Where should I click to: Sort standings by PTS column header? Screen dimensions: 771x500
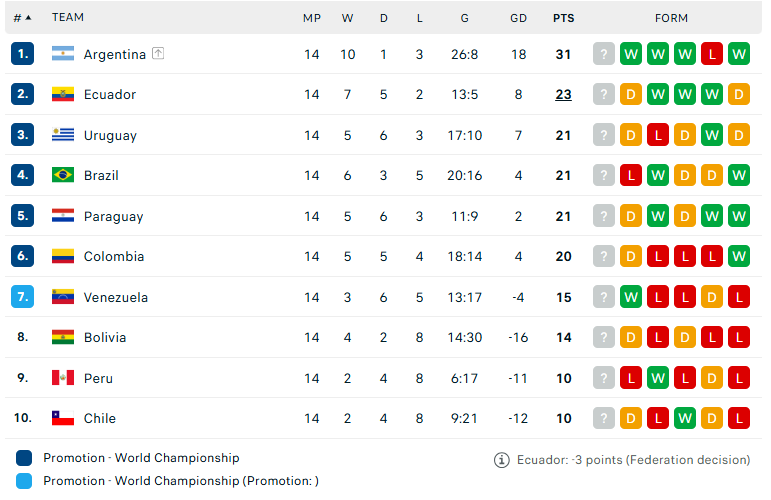tap(563, 18)
